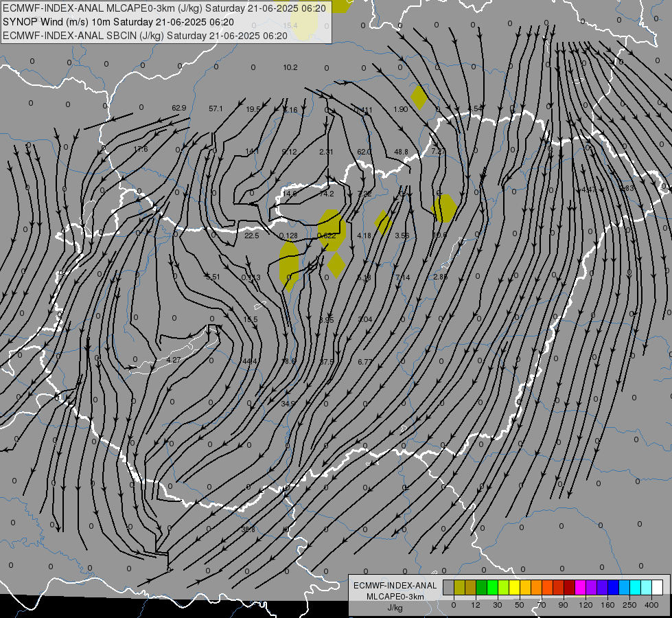The image size is (672, 618).
Task: Pick the bright yellow legend swatch
Action: pos(514,588)
